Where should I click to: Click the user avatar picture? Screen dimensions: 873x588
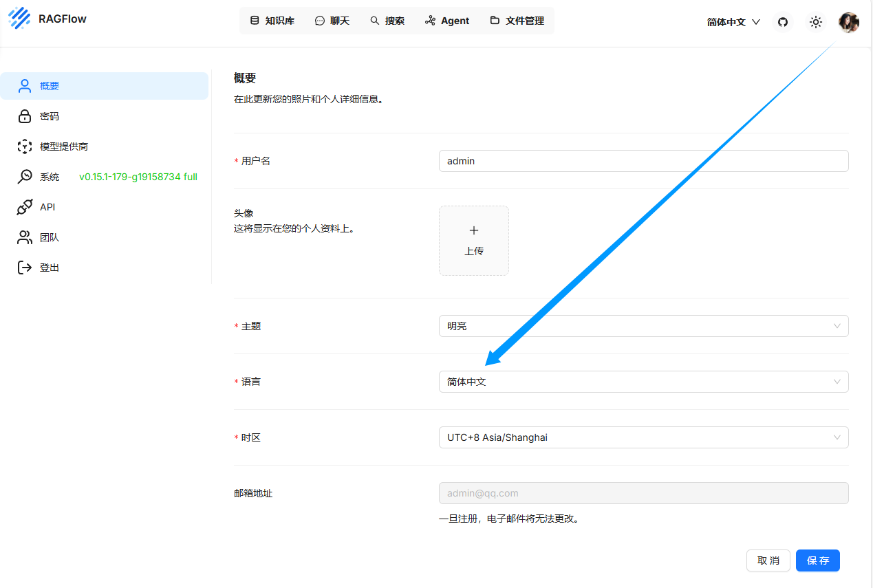click(x=848, y=22)
